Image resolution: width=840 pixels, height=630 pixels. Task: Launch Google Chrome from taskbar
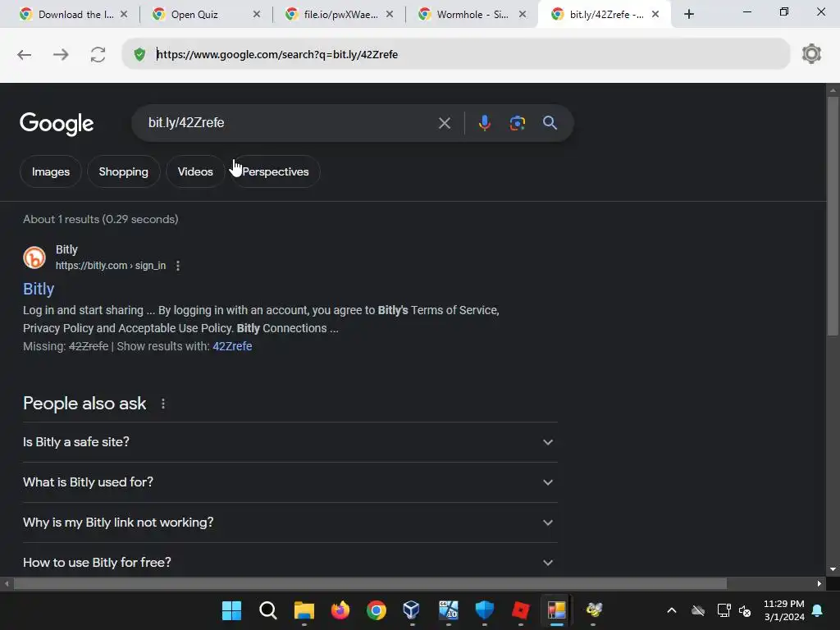click(376, 610)
